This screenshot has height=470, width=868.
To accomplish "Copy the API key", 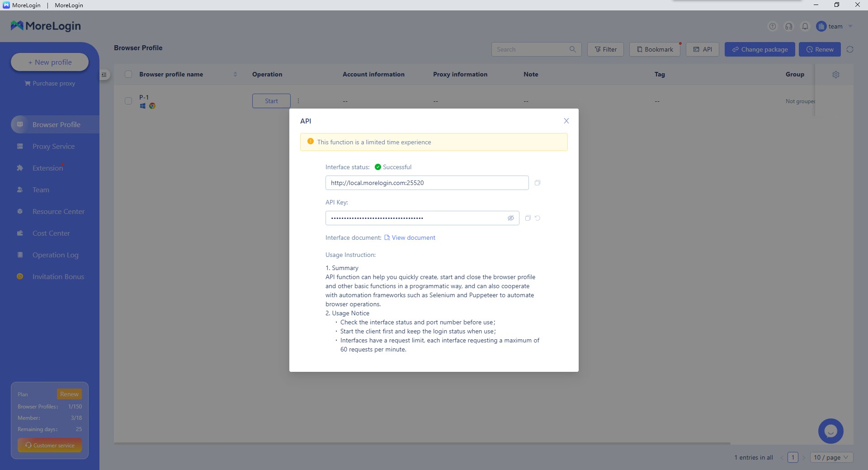I will [528, 218].
